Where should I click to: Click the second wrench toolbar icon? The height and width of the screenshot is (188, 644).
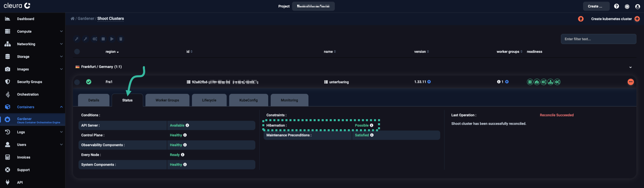pyautogui.click(x=86, y=39)
